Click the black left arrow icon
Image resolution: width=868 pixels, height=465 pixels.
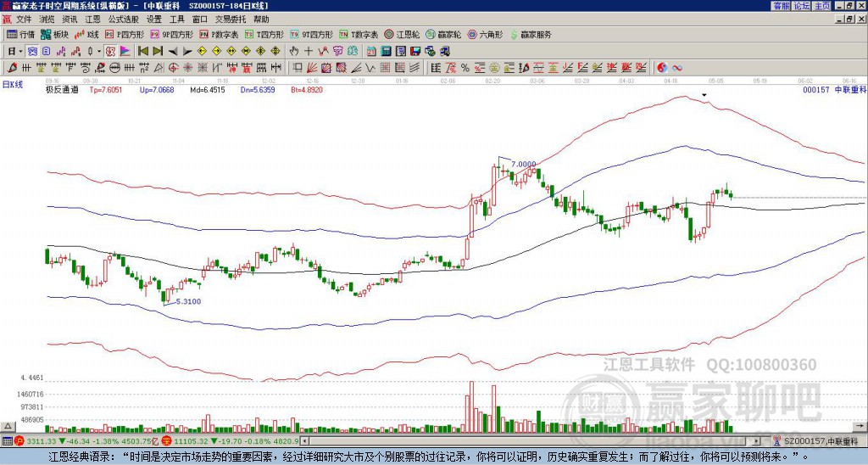coord(173,52)
